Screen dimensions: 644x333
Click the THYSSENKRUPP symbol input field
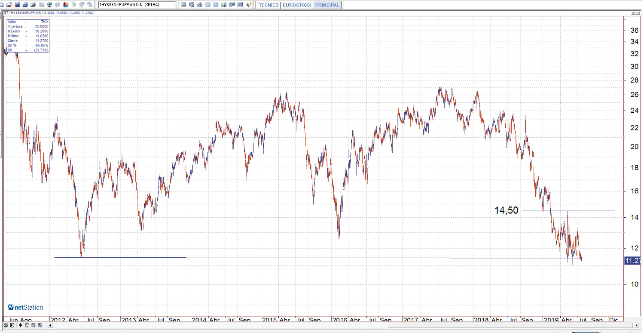point(137,5)
